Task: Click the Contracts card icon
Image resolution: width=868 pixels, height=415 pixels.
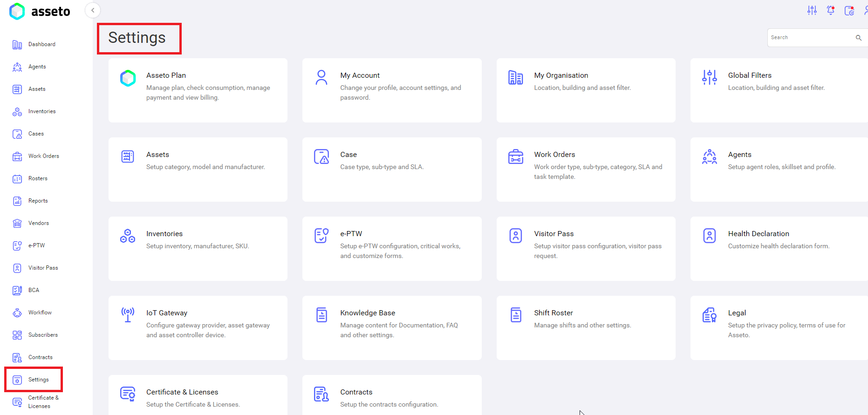Action: (321, 394)
